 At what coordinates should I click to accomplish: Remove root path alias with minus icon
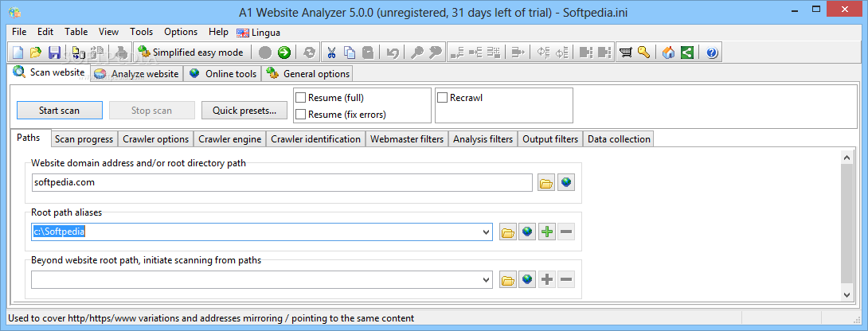(x=565, y=232)
